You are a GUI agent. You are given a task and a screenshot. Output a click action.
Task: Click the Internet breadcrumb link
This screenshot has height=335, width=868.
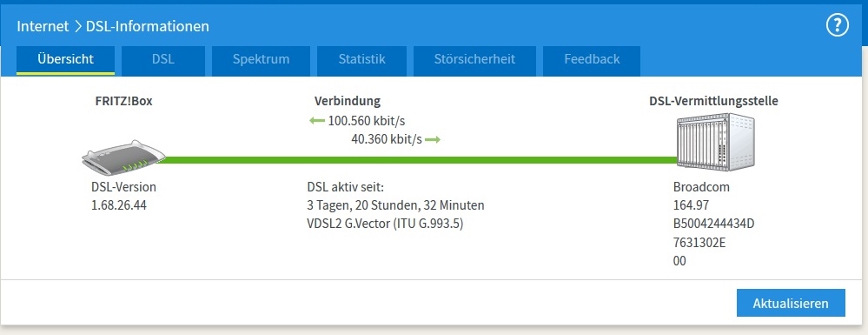pyautogui.click(x=43, y=26)
